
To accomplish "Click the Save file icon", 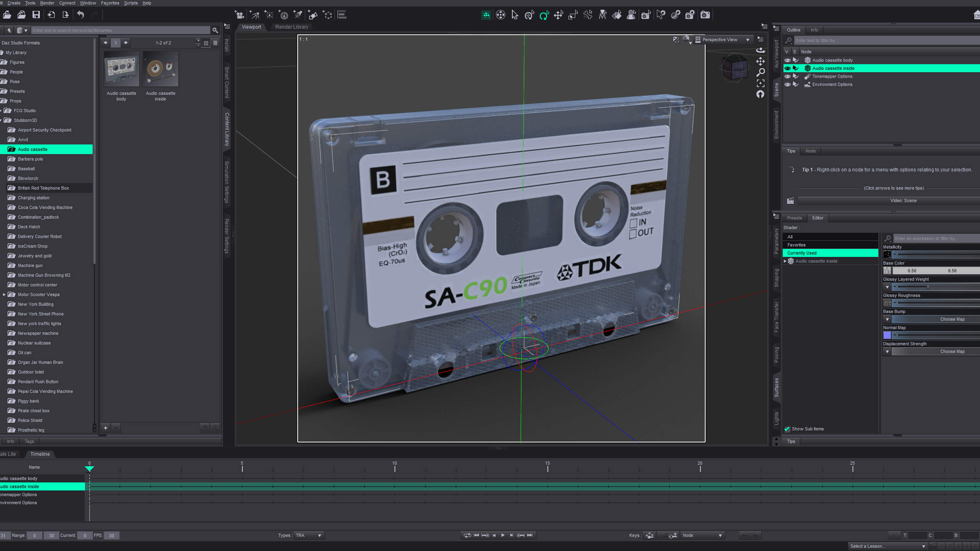I will pyautogui.click(x=36, y=15).
